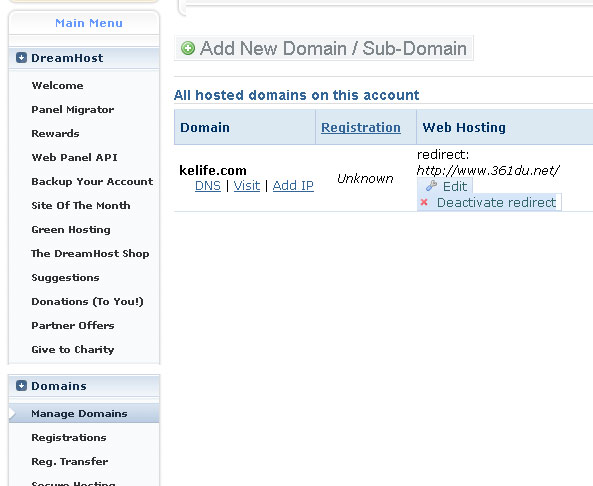The height and width of the screenshot is (486, 593).
Task: Collapse the DreamHost section via its arrow icon
Action: click(x=21, y=58)
